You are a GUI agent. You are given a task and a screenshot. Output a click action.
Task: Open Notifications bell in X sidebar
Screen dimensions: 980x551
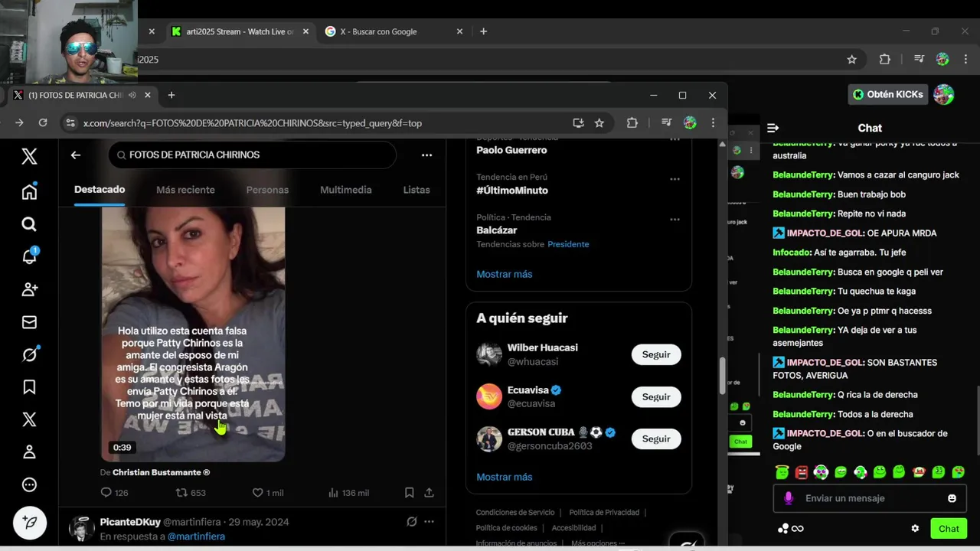29,256
